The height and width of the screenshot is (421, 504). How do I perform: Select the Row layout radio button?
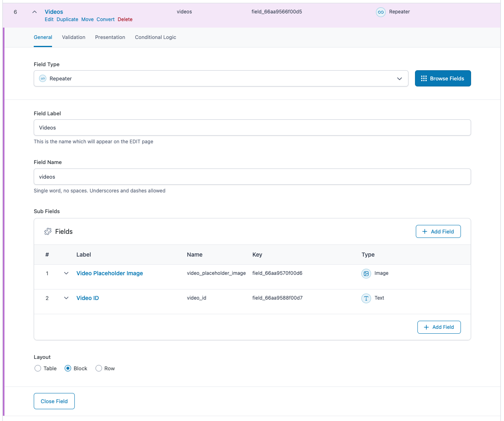(99, 368)
